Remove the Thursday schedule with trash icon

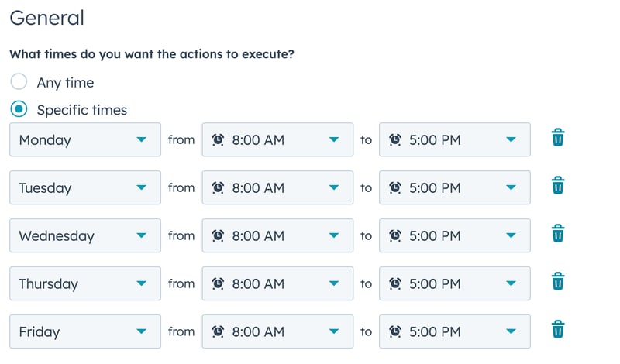[557, 283]
